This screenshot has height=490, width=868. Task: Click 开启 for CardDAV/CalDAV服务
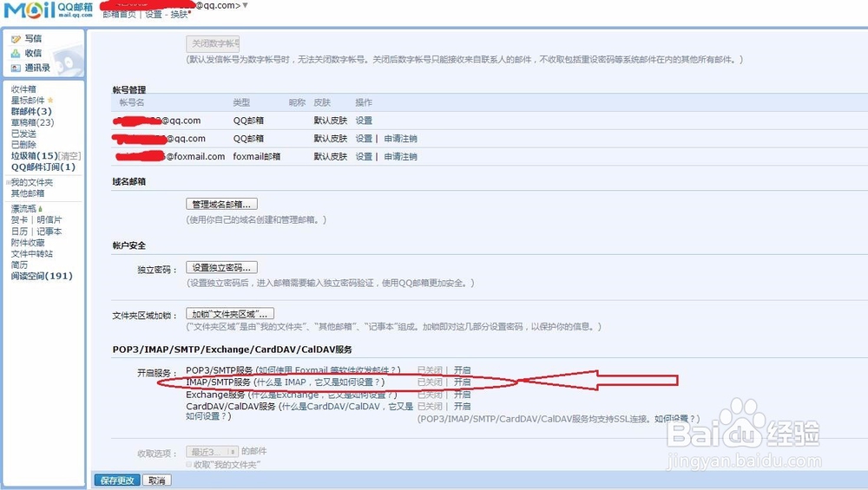(x=463, y=406)
